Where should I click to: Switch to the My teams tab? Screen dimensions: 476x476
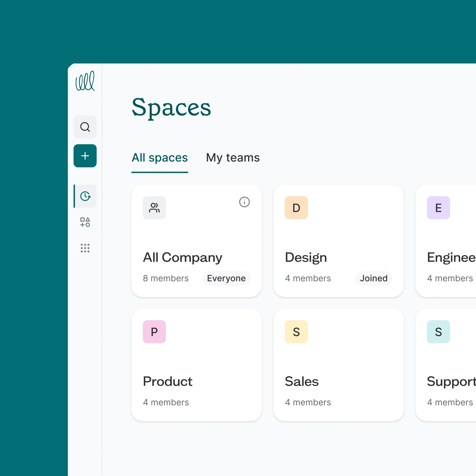pos(233,158)
